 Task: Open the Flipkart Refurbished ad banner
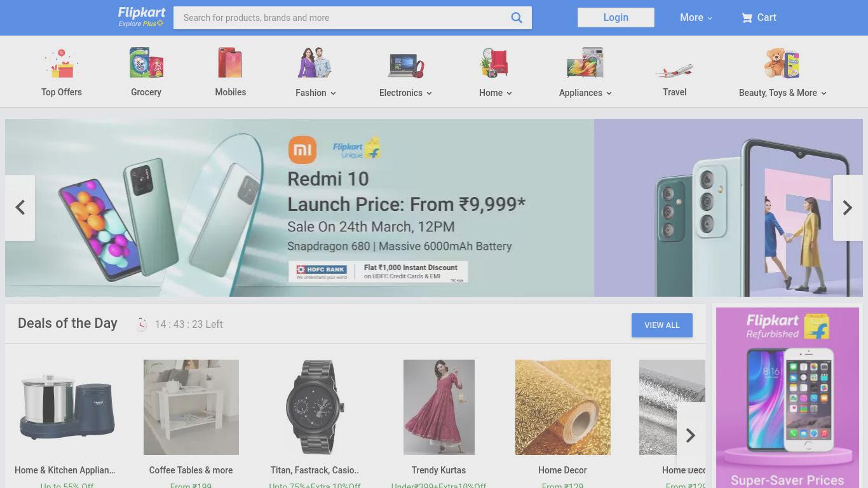click(x=787, y=398)
